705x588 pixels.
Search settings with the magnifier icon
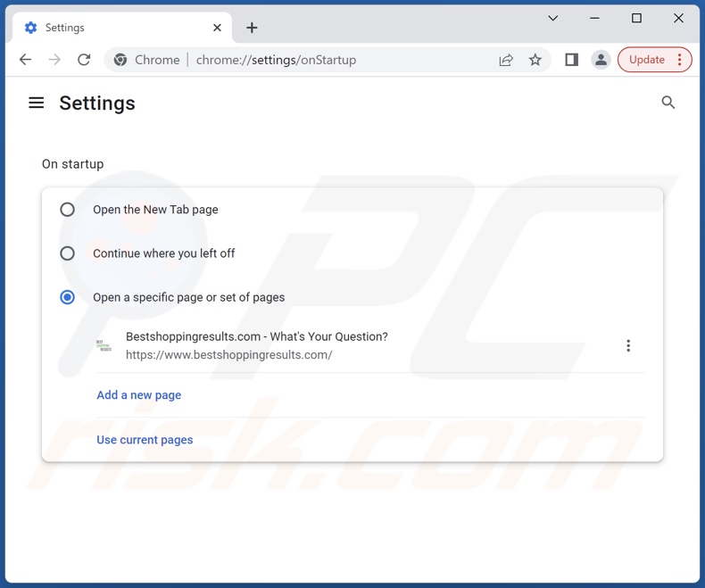pyautogui.click(x=668, y=103)
